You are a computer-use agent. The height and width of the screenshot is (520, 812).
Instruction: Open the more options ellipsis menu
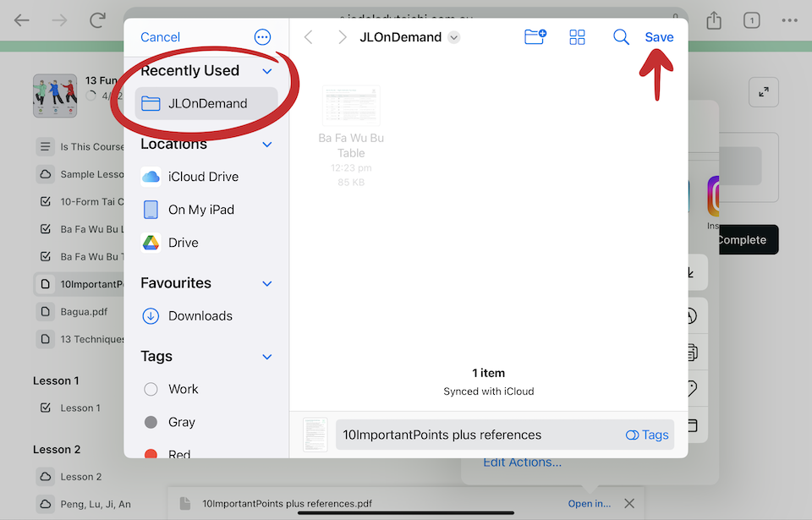[262, 37]
